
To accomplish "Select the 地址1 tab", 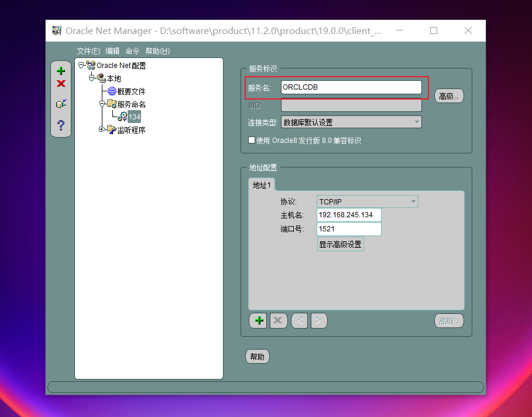I will [262, 184].
